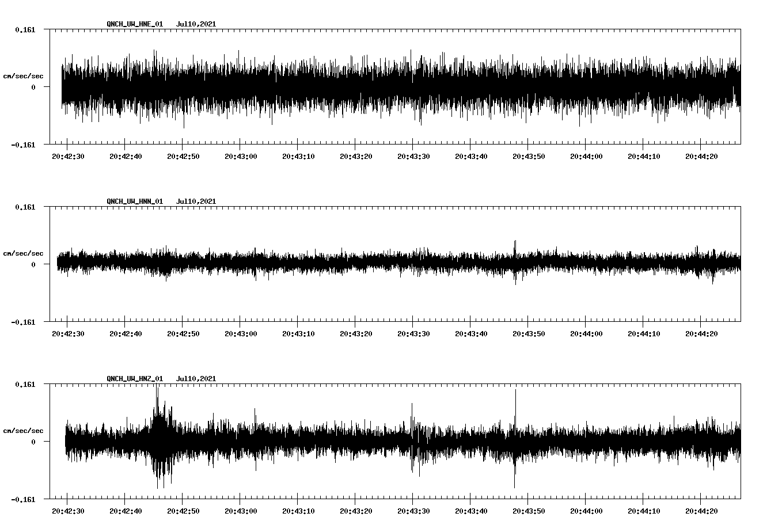Select the 20:42:30 time label under HNE plot
The height and width of the screenshot is (532, 782).
[68, 156]
